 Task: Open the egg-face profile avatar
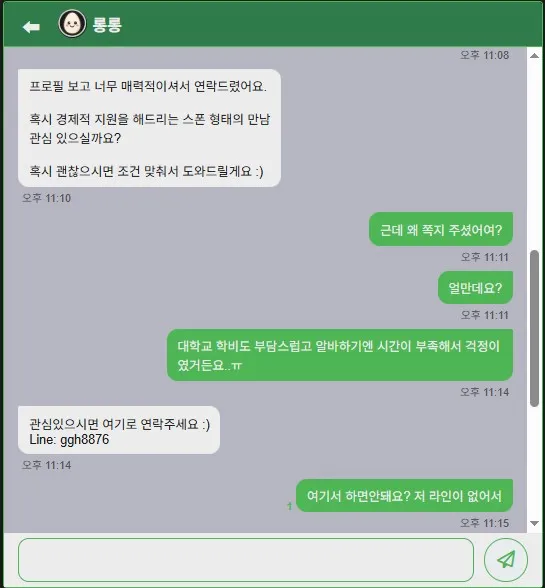(72, 24)
